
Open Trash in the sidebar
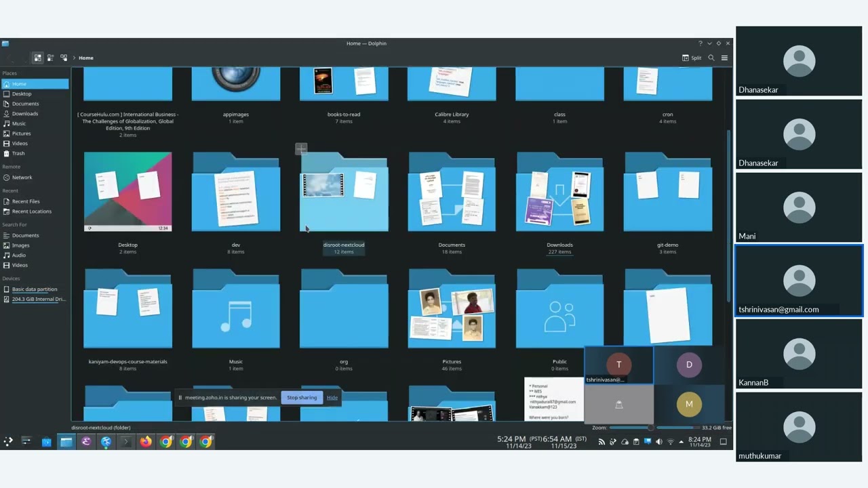(35, 153)
